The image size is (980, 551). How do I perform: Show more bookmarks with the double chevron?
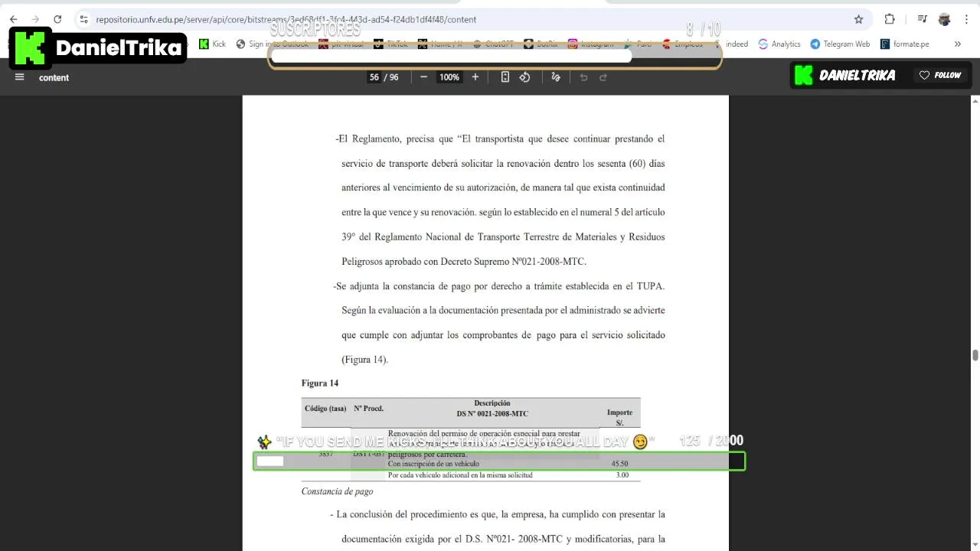957,44
